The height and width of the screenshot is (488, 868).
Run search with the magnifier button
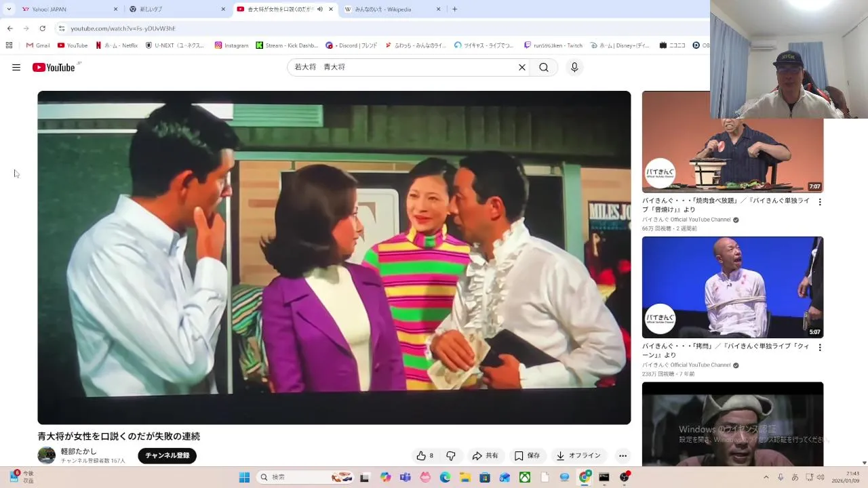click(544, 67)
